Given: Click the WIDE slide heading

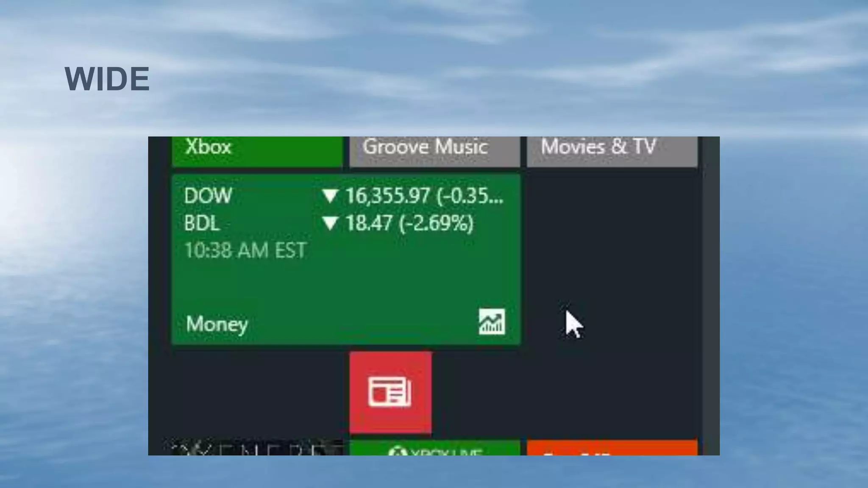Looking at the screenshot, I should 107,79.
